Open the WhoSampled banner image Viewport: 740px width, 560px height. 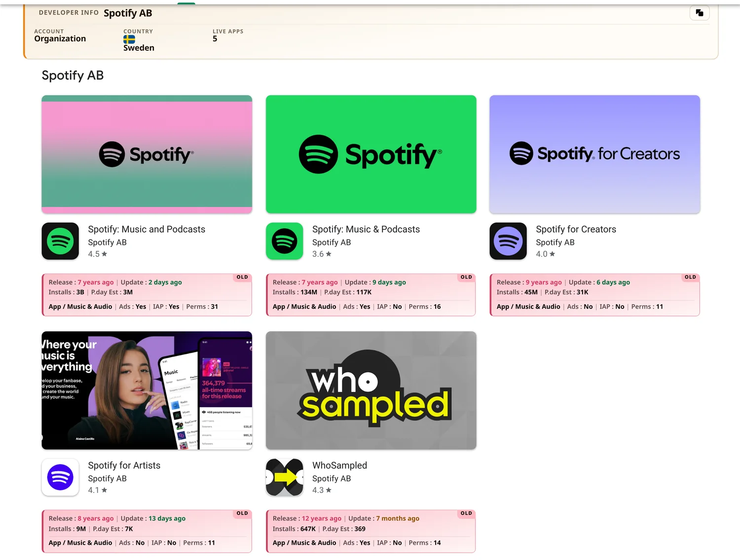371,390
